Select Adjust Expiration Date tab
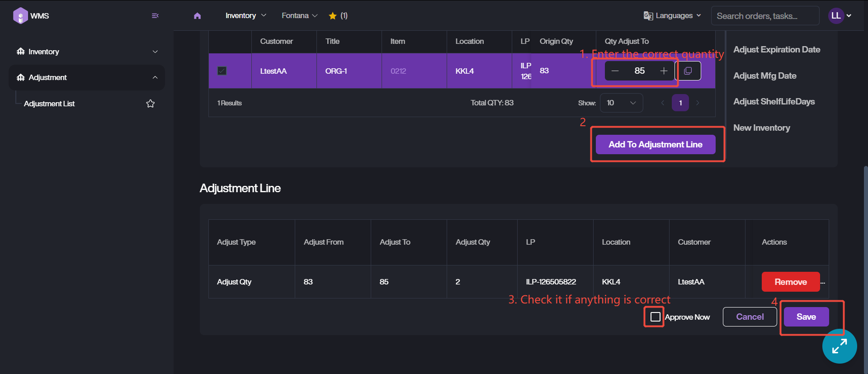 (x=776, y=50)
